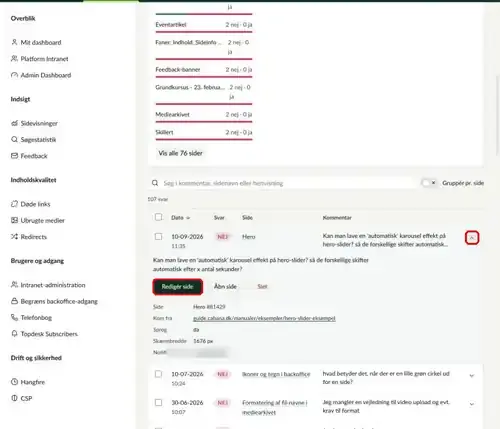Screen dimensions: 500x429
Task: Click the Faner: Indhold, Sideinfo entry
Action: point(188,42)
